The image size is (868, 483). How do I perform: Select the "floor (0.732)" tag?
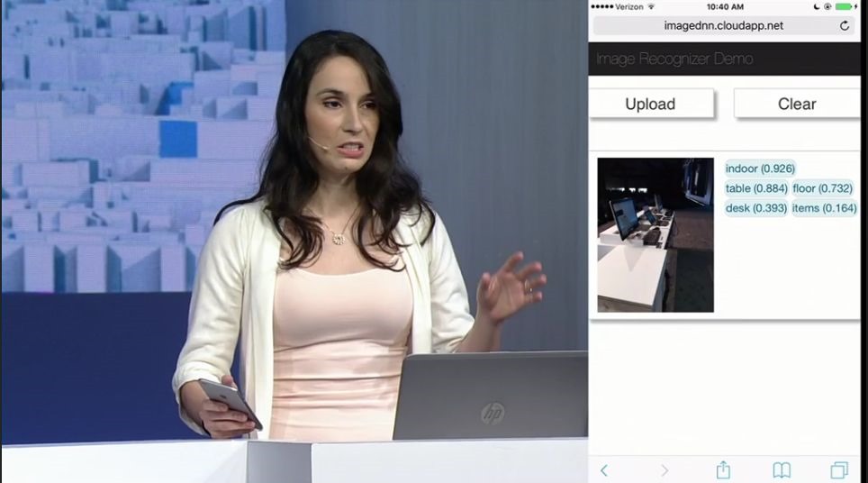(x=822, y=188)
